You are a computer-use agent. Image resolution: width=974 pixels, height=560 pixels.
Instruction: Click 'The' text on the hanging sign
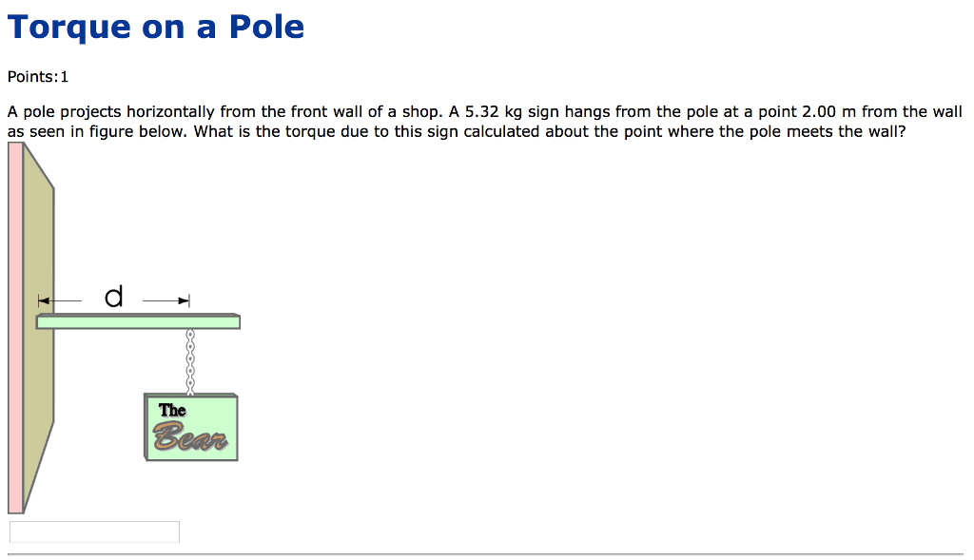[170, 410]
